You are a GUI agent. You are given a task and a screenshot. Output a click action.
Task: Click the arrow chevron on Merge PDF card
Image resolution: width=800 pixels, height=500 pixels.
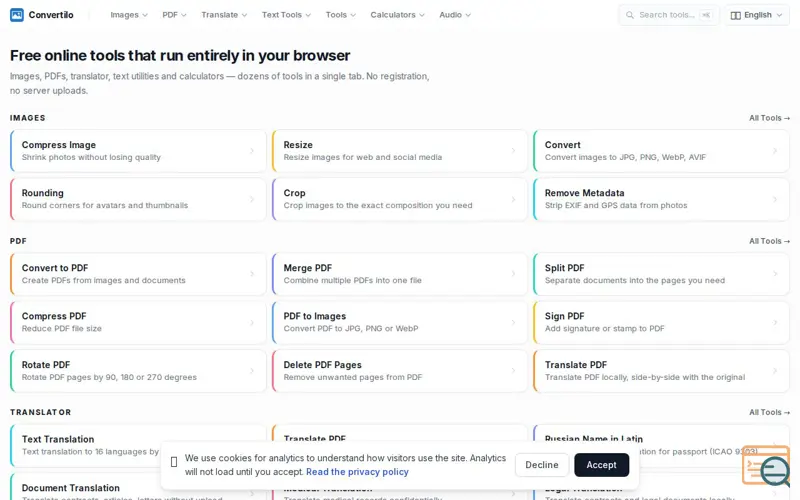point(513,274)
